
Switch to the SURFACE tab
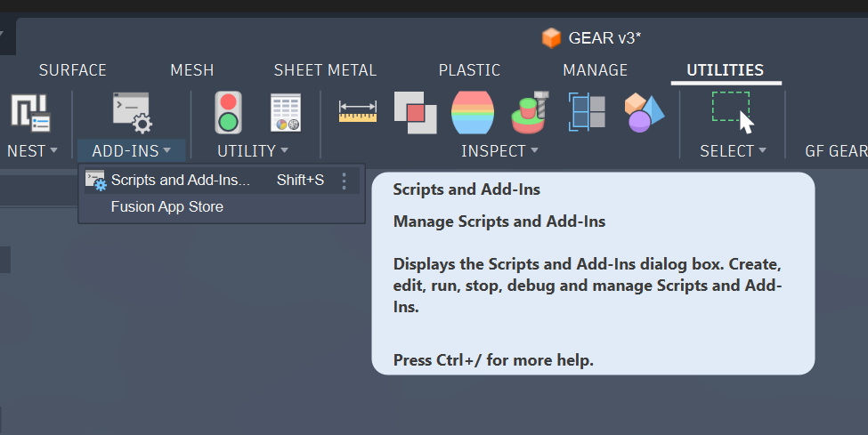point(72,70)
